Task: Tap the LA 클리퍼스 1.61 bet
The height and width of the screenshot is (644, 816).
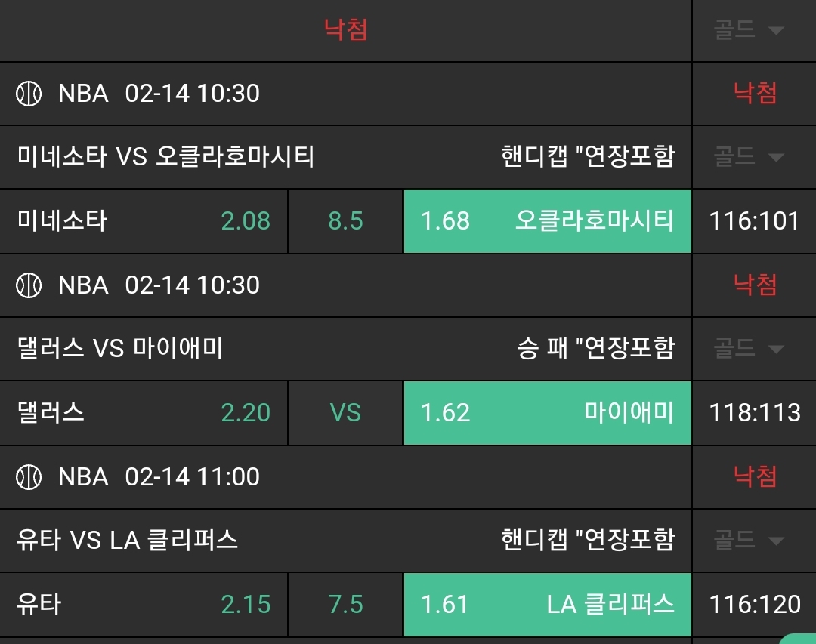Action: point(547,605)
